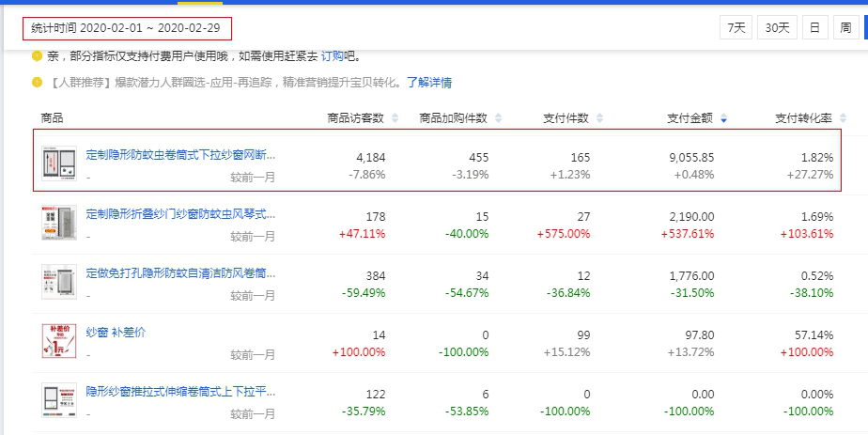Sort by 支付转化率 column arrow icon

pos(843,118)
